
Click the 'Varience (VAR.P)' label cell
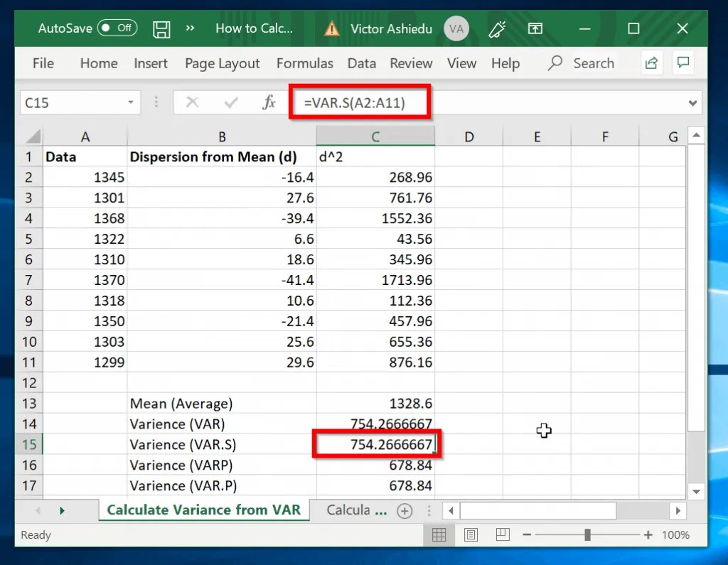pyautogui.click(x=222, y=485)
